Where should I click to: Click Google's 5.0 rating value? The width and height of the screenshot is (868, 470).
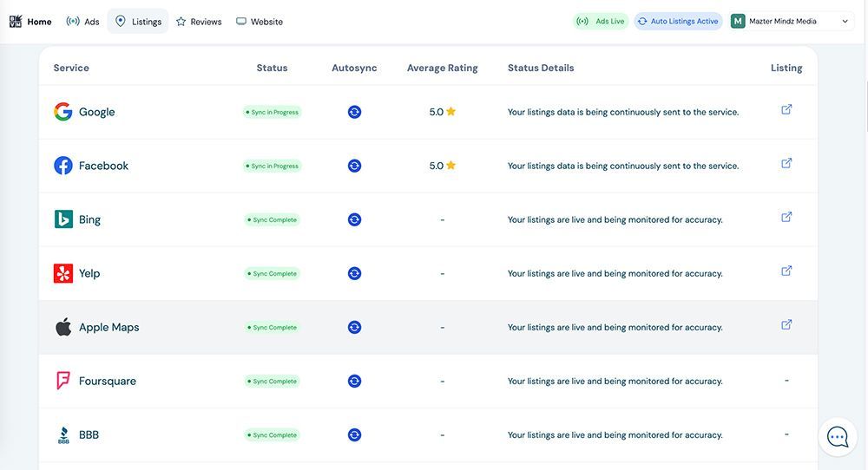437,112
